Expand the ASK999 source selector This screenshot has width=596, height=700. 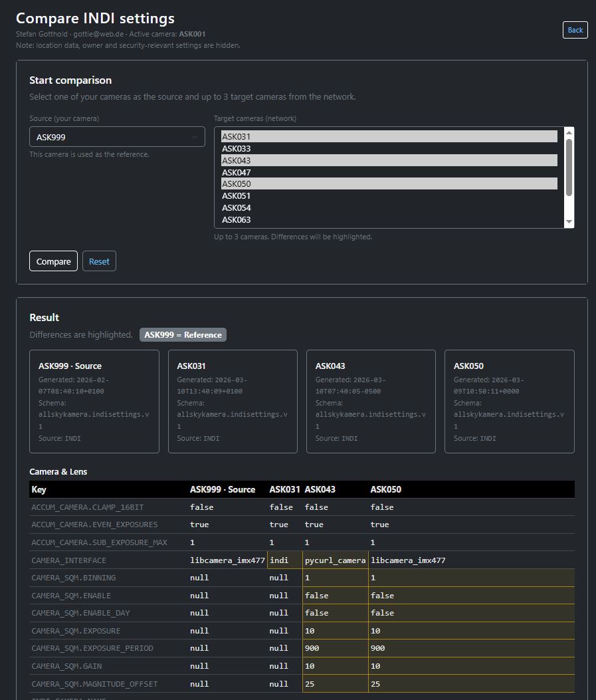click(x=117, y=136)
